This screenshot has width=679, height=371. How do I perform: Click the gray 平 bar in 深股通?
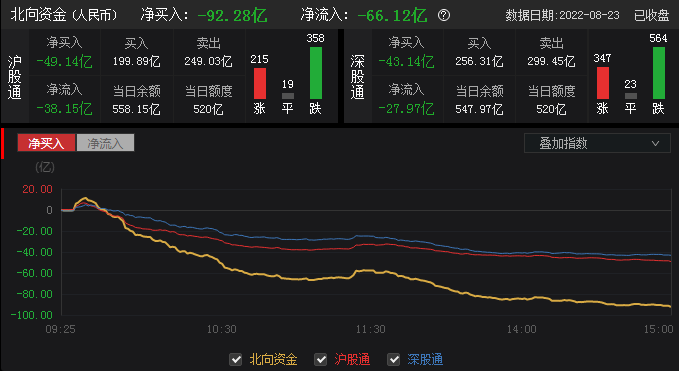(630, 96)
